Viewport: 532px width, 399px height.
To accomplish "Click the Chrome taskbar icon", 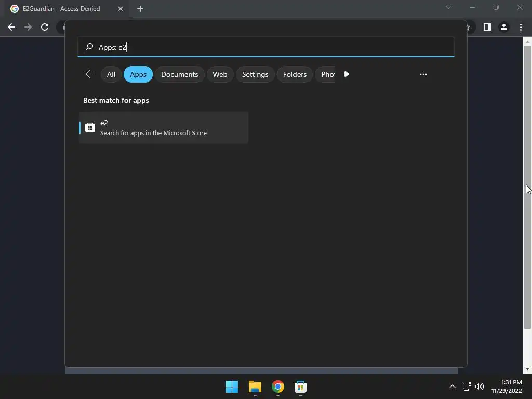I will point(277,387).
